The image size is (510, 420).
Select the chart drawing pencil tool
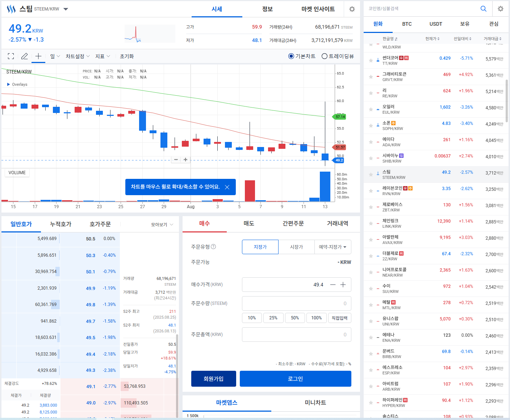click(x=24, y=56)
